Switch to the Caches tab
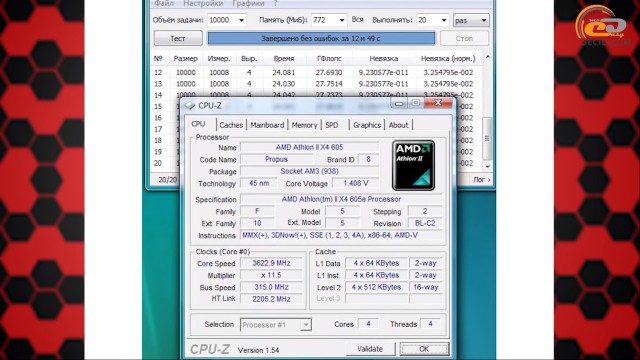Screen dimensions: 640x360 point(231,125)
